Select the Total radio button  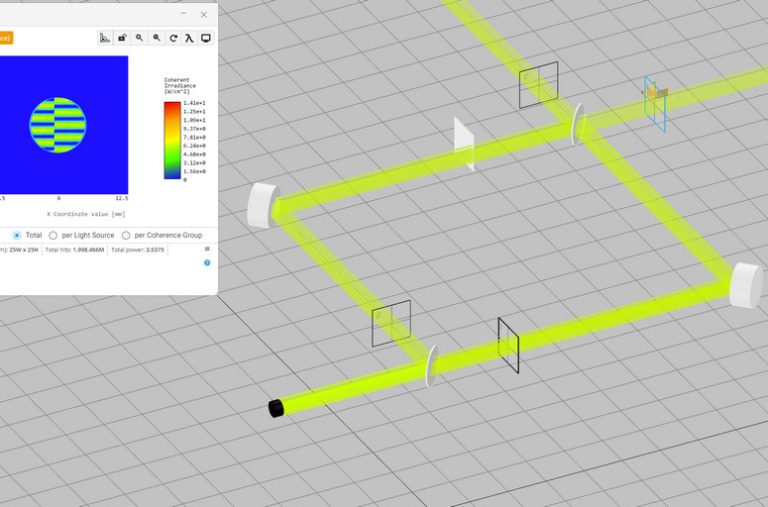pyautogui.click(x=17, y=236)
